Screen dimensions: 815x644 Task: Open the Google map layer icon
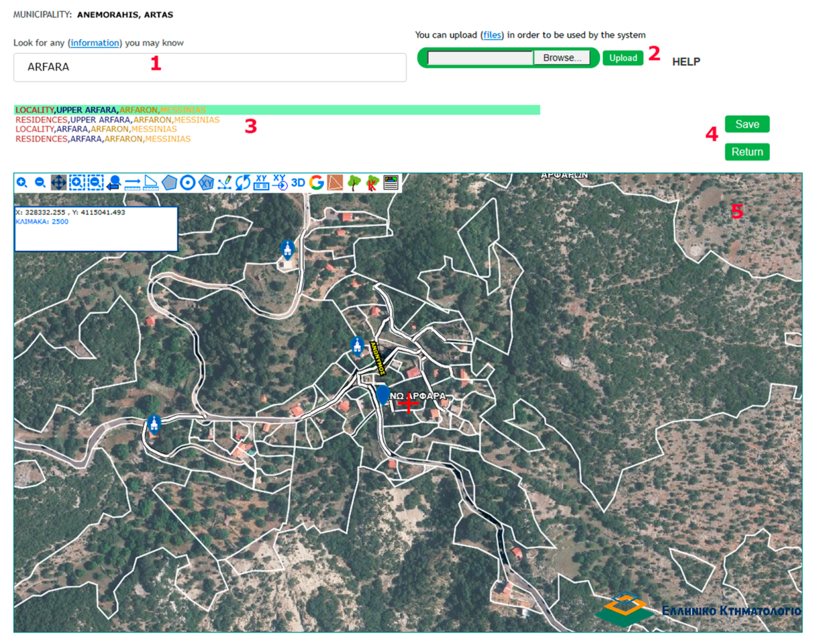316,183
